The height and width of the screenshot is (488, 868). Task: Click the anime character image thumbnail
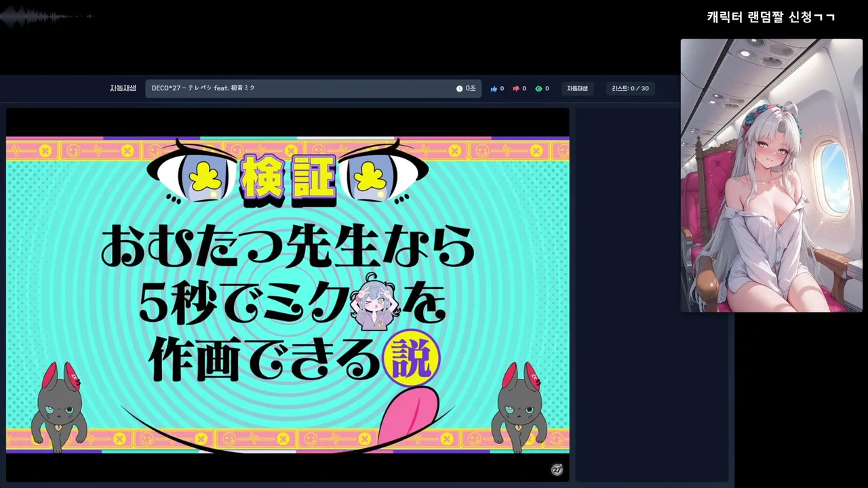(772, 176)
